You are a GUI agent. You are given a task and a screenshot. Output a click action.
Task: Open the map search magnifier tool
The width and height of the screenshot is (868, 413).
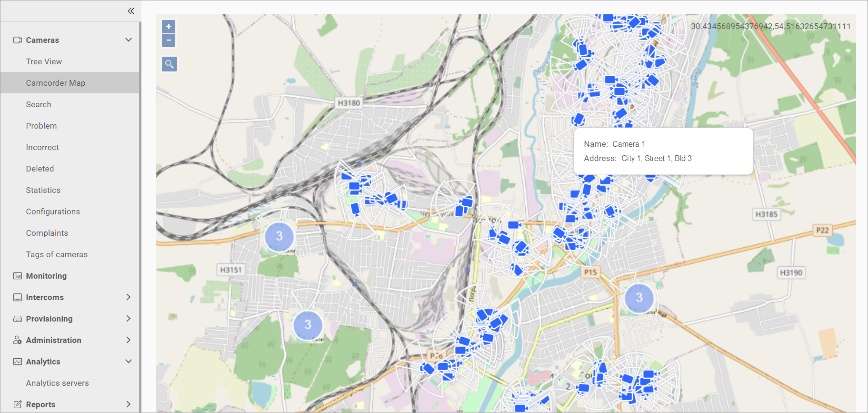click(170, 64)
